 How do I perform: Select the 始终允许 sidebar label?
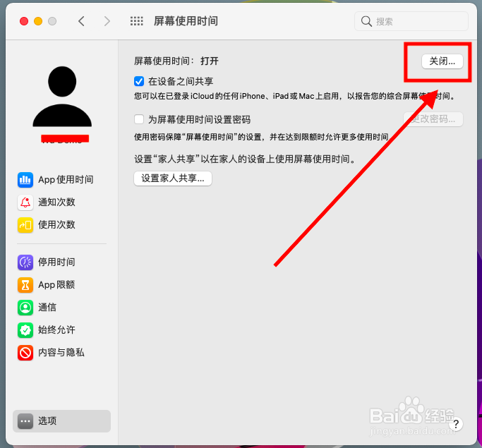tap(56, 330)
